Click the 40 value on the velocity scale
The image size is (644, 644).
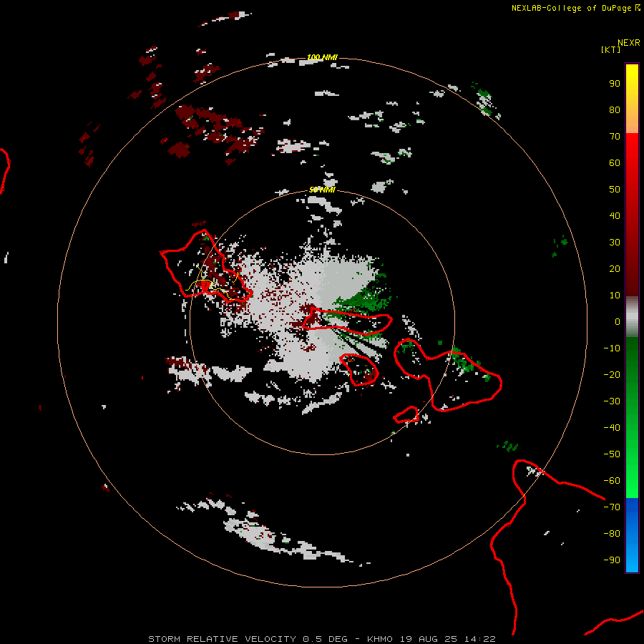click(615, 215)
